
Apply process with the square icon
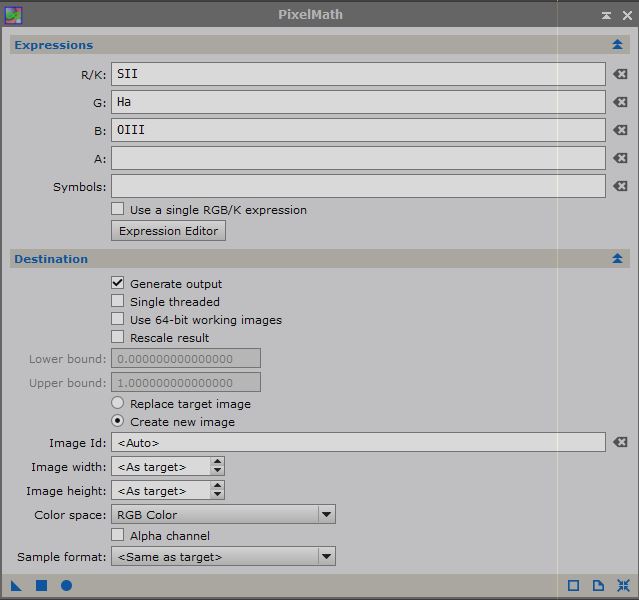click(x=42, y=586)
